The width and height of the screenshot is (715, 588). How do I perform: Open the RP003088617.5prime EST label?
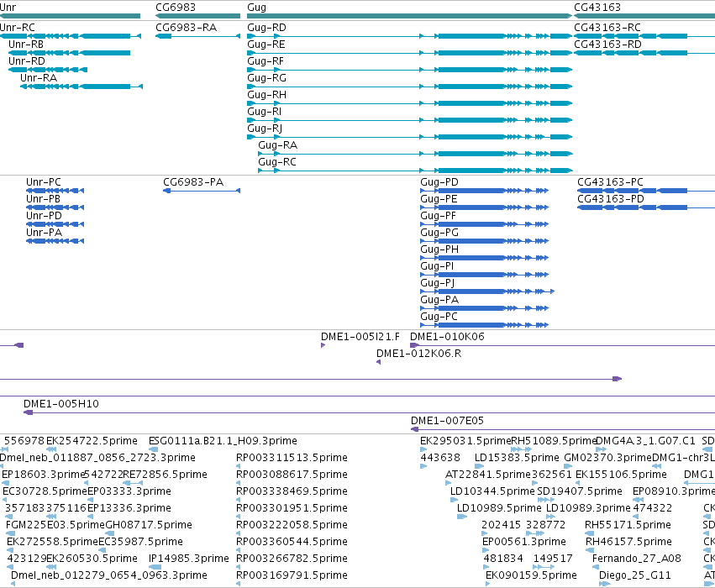(x=292, y=475)
